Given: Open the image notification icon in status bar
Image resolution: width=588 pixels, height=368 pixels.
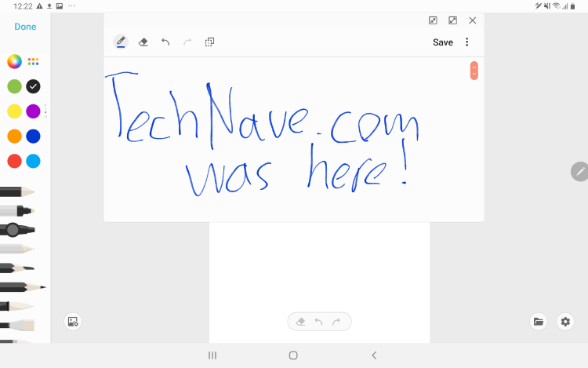Looking at the screenshot, I should coord(60,6).
